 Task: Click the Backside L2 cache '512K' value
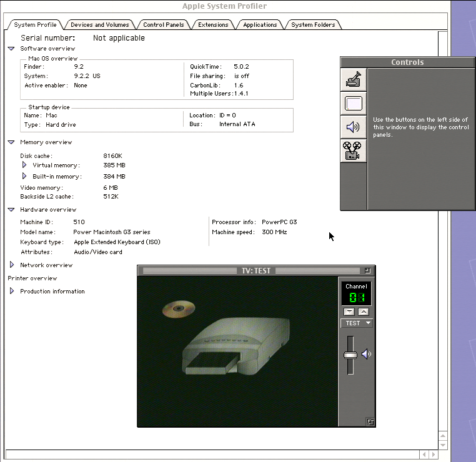[111, 196]
